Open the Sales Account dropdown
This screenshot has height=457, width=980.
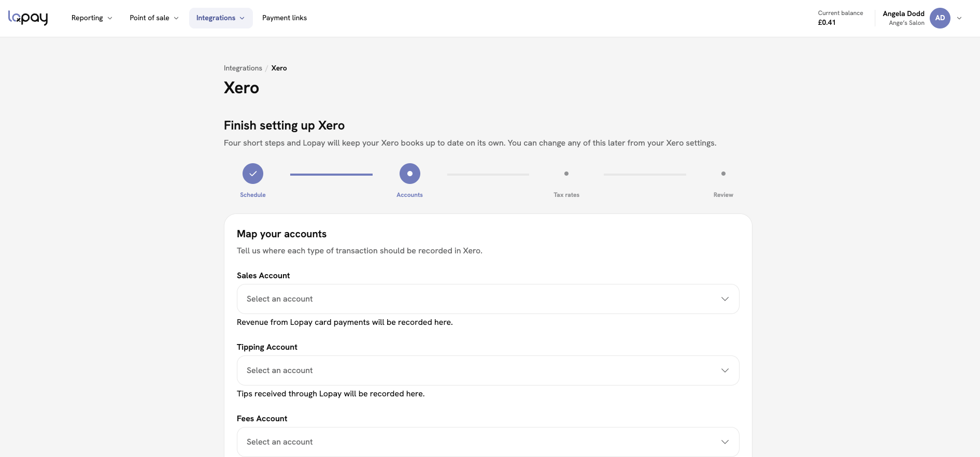[x=488, y=299]
